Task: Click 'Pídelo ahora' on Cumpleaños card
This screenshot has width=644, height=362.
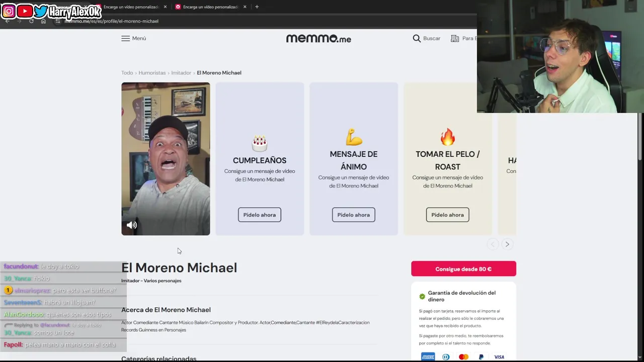Action: coord(260,215)
